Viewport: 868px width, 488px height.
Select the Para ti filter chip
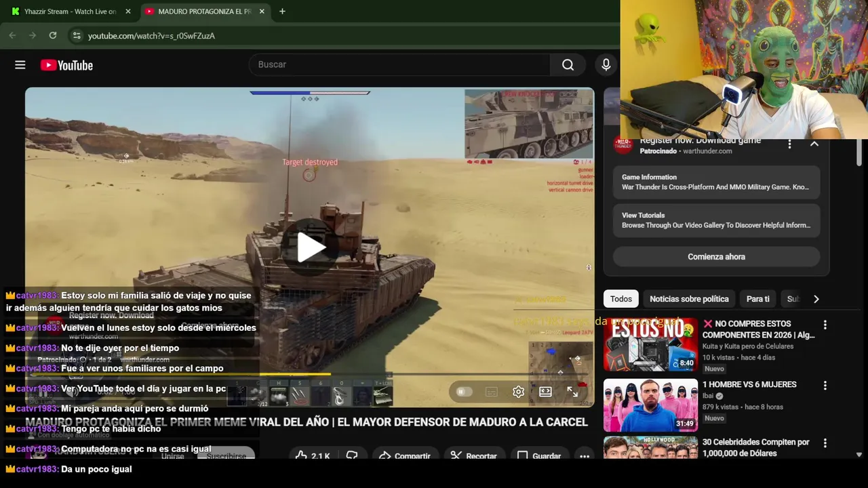(758, 299)
